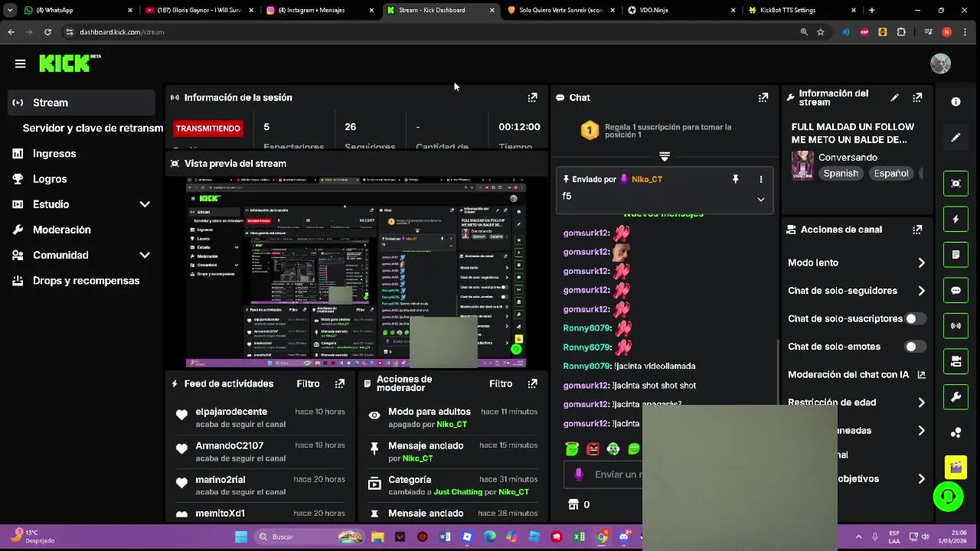980x551 pixels.
Task: Open the green headset support button
Action: 948,497
